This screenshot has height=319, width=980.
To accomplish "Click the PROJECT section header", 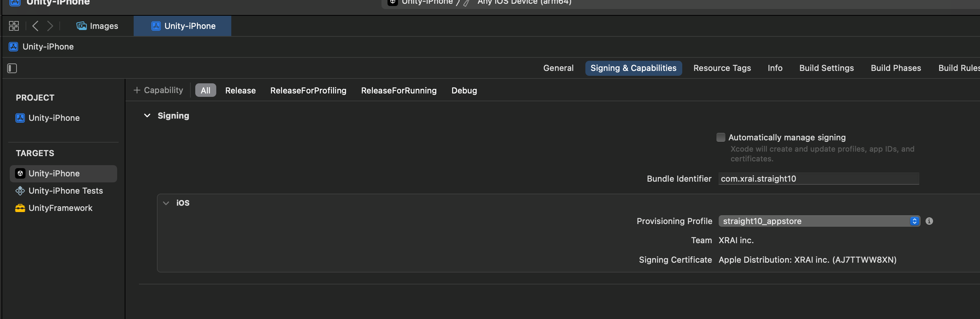I will tap(35, 98).
